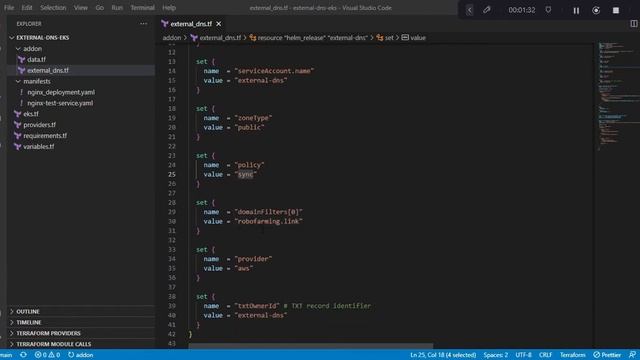Click the value breadcrumb segment
Viewport: 640px width, 360px height.
pos(414,38)
